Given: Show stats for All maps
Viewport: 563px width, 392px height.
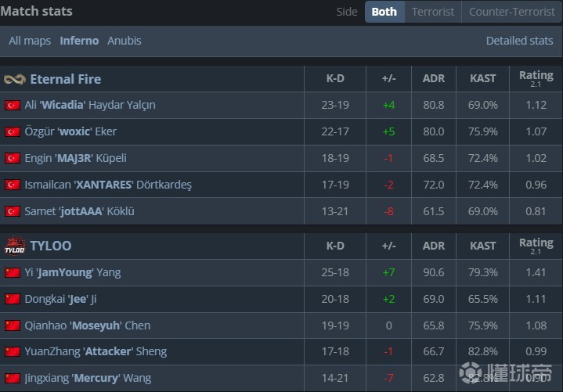Looking at the screenshot, I should pyautogui.click(x=30, y=41).
